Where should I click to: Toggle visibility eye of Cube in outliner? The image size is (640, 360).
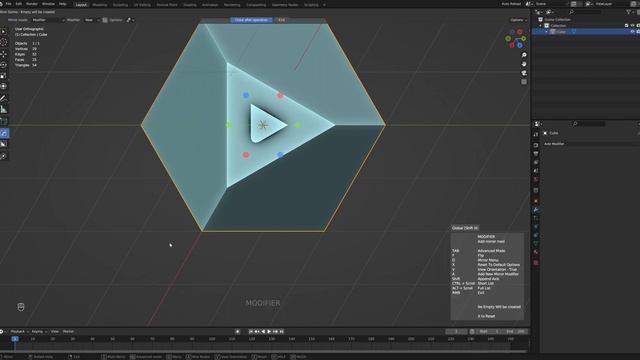coord(633,31)
